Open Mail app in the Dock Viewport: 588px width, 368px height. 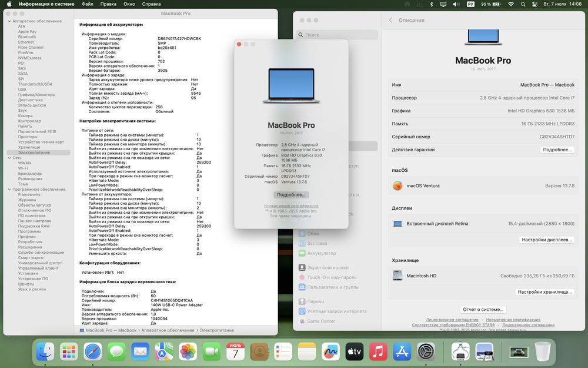(141, 352)
